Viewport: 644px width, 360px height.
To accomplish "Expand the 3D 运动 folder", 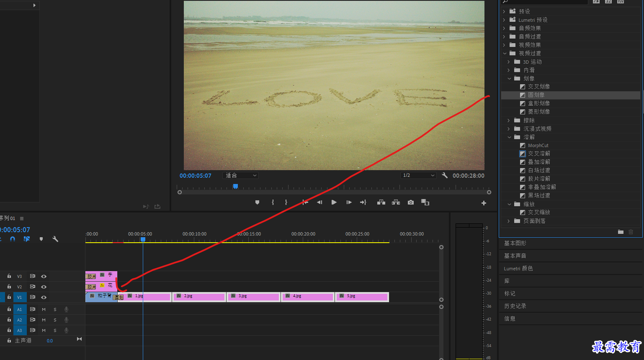I will click(509, 62).
